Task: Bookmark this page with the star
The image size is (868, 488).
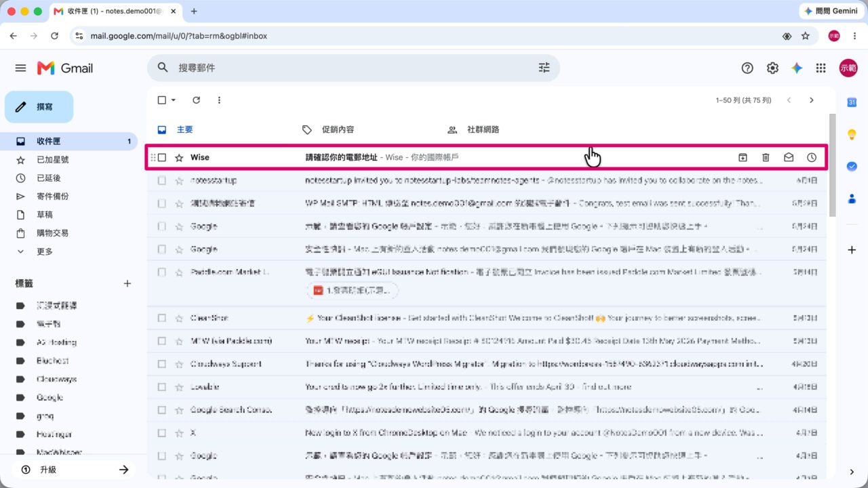Action: (806, 36)
